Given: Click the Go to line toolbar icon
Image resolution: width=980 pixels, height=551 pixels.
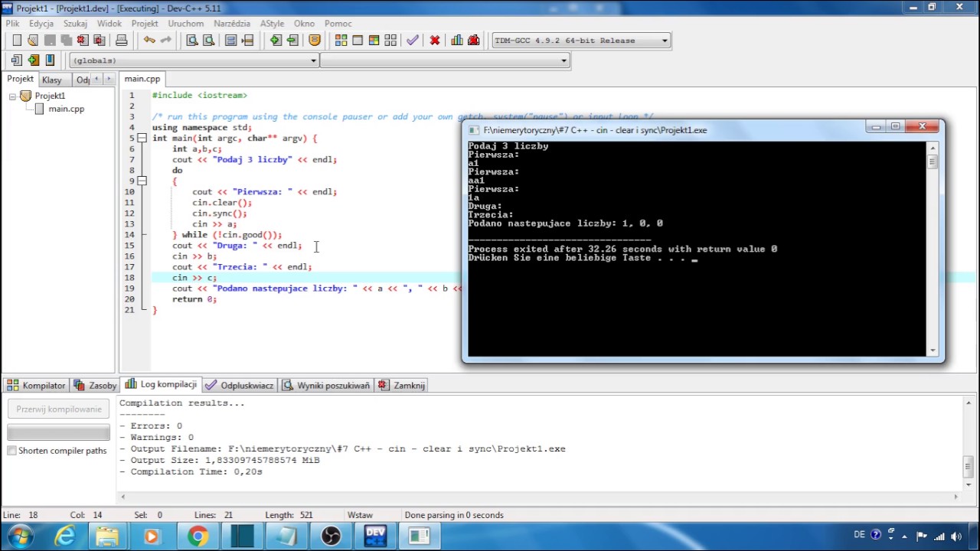Looking at the screenshot, I should click(x=247, y=41).
